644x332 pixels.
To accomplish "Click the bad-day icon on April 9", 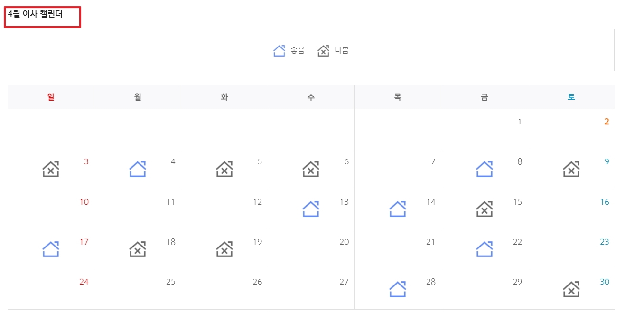I will [x=571, y=169].
